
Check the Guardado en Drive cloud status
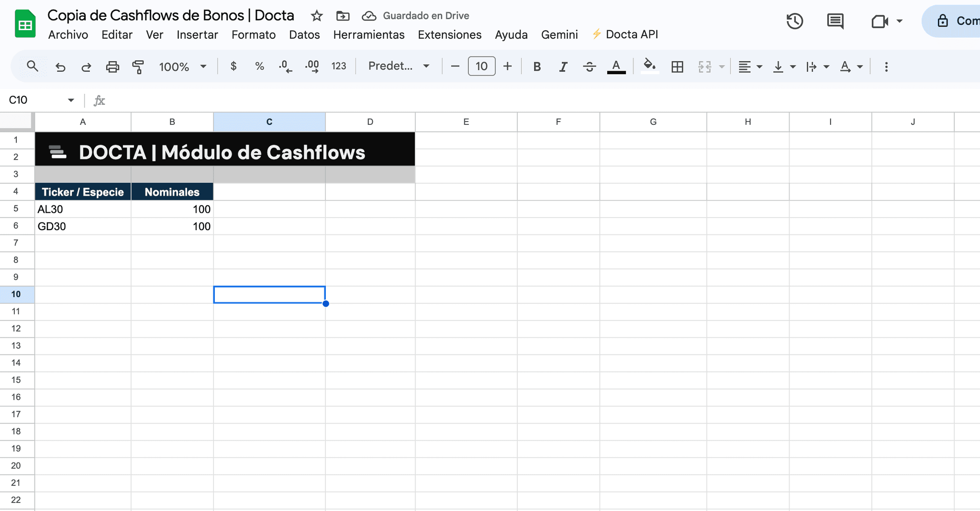pyautogui.click(x=415, y=16)
